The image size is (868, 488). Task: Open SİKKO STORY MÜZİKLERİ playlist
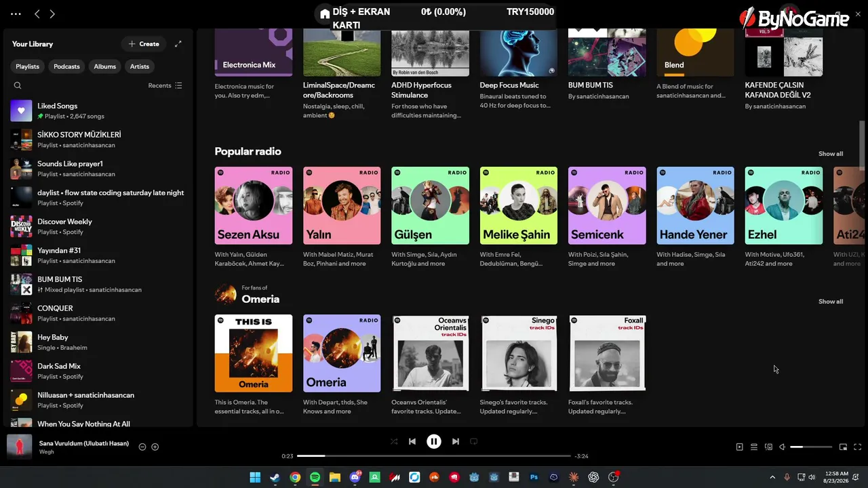[x=98, y=140]
